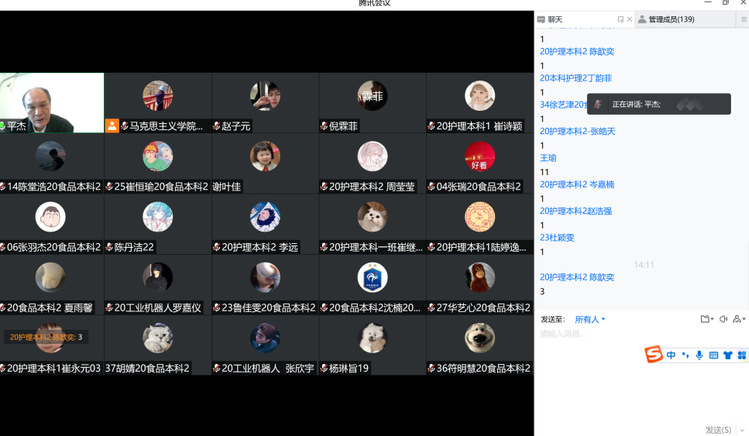Start Sogou voice input microphone

click(x=699, y=356)
